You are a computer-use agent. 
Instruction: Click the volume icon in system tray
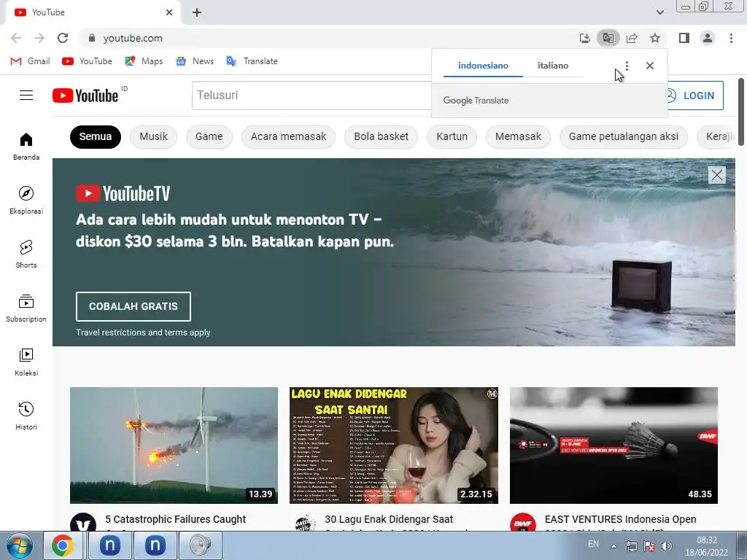click(x=667, y=547)
